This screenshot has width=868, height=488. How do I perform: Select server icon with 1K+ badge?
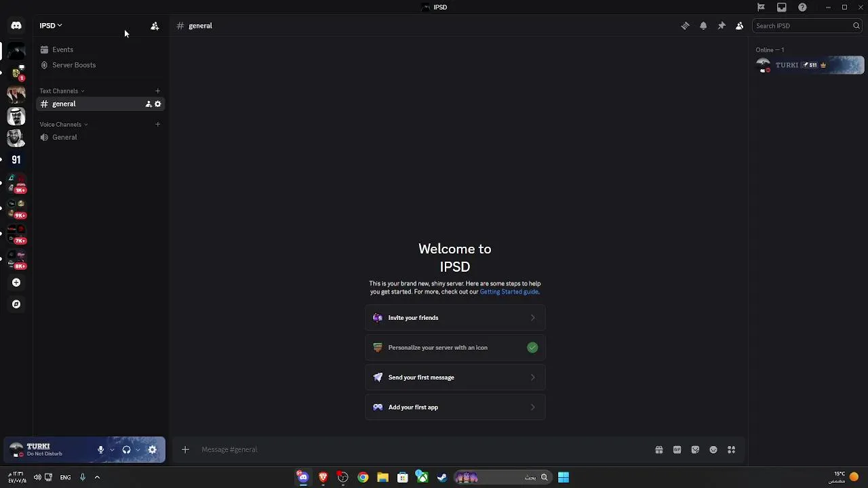click(16, 183)
